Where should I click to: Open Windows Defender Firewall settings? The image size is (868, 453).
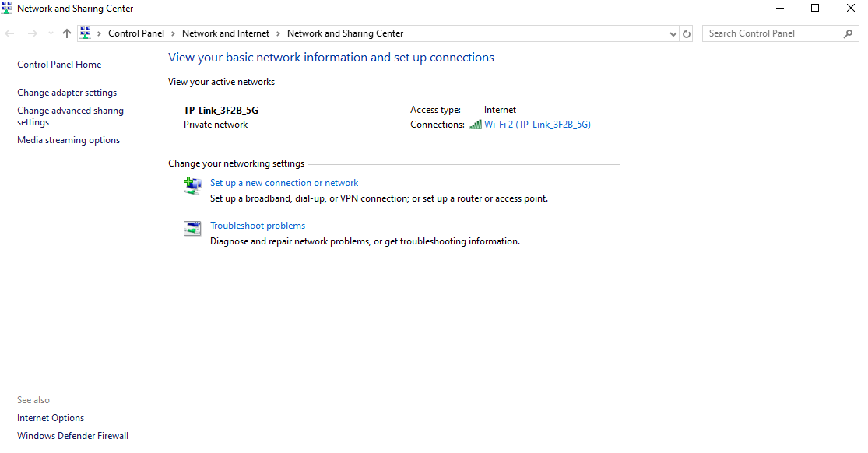coord(72,435)
